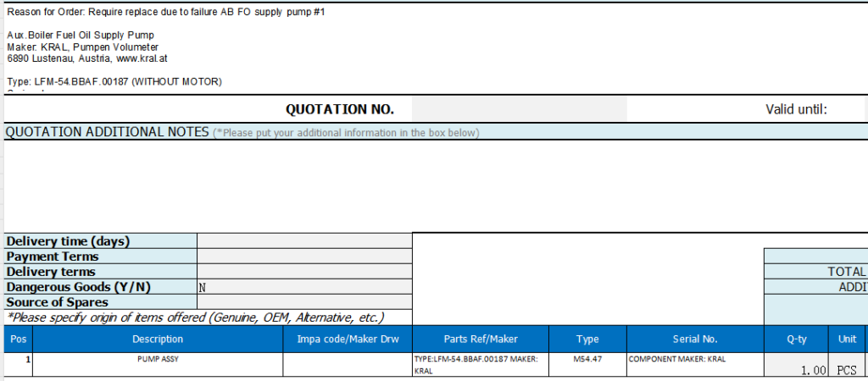
Task: Click the Quotation No. input field
Action: (520, 109)
